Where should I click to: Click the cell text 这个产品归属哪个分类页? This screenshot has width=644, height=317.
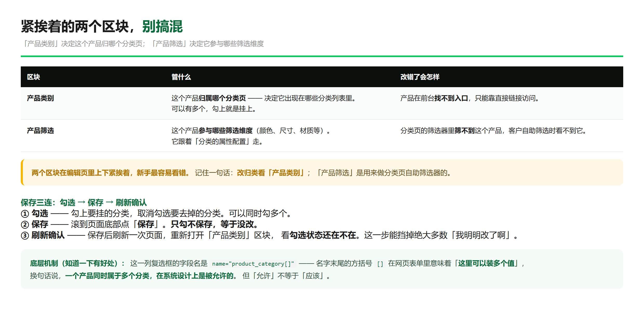click(x=209, y=98)
